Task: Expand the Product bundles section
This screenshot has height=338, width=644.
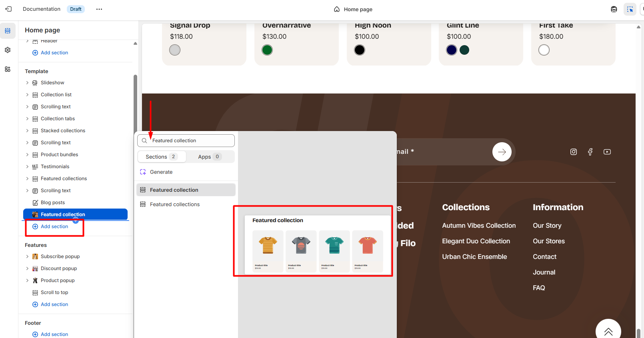Action: 27,155
